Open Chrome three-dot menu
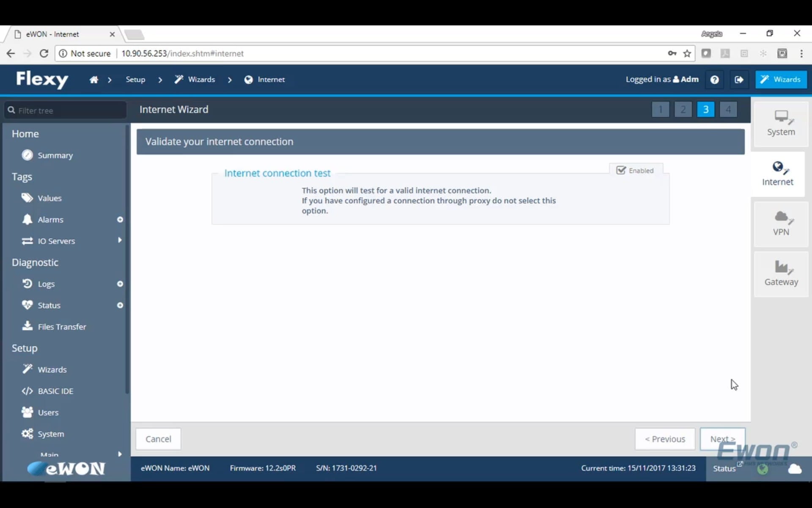The width and height of the screenshot is (812, 508). [x=801, y=53]
